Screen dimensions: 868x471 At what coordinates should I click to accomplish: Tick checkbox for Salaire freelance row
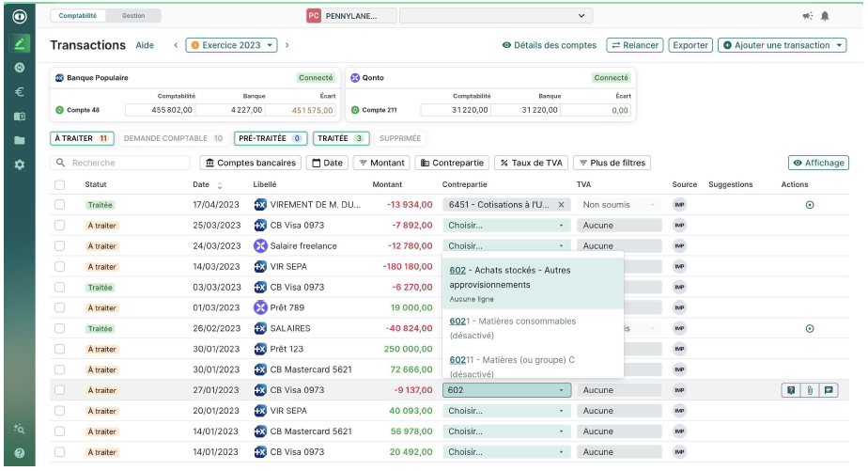[60, 246]
